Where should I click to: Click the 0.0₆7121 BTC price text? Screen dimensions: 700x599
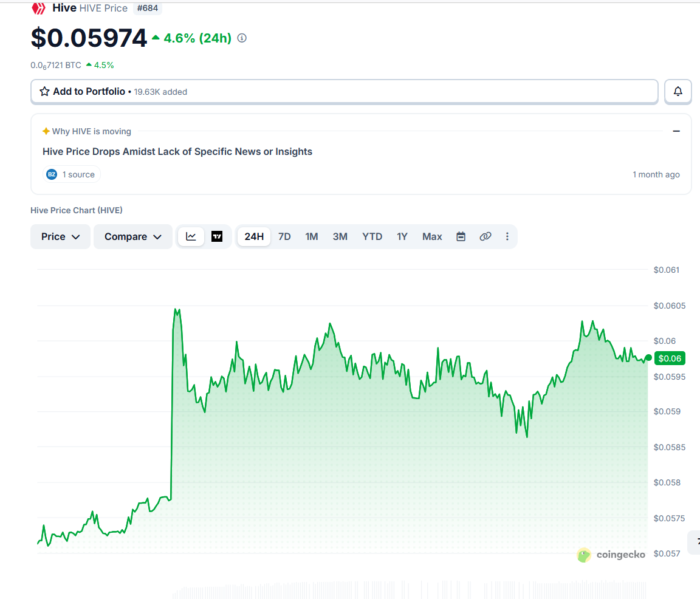56,65
